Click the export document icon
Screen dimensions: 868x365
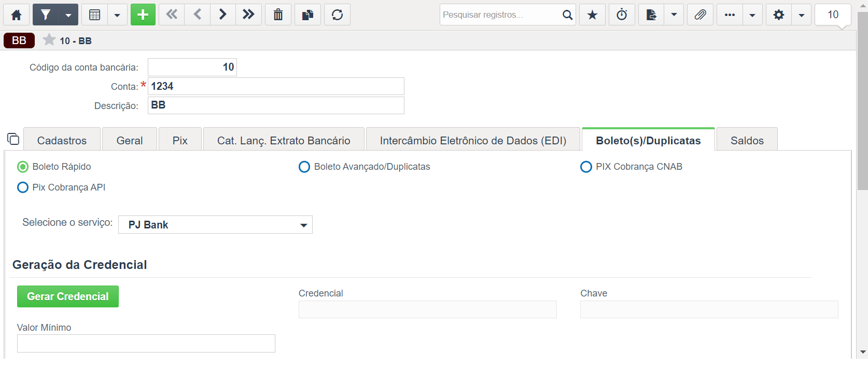651,15
